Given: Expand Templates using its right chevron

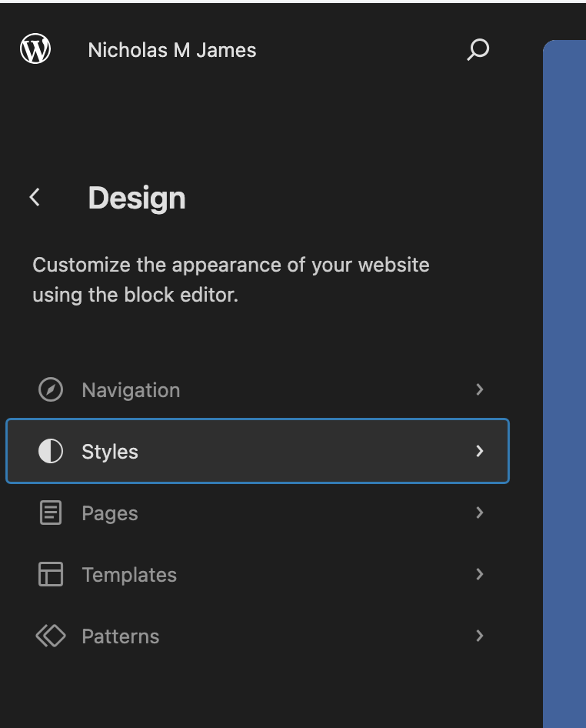Looking at the screenshot, I should click(479, 574).
